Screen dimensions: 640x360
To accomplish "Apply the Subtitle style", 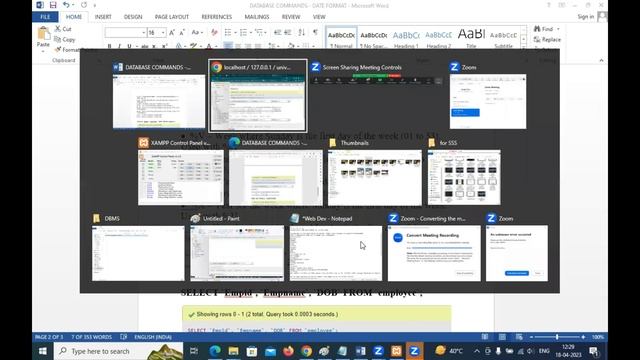I will [503, 38].
